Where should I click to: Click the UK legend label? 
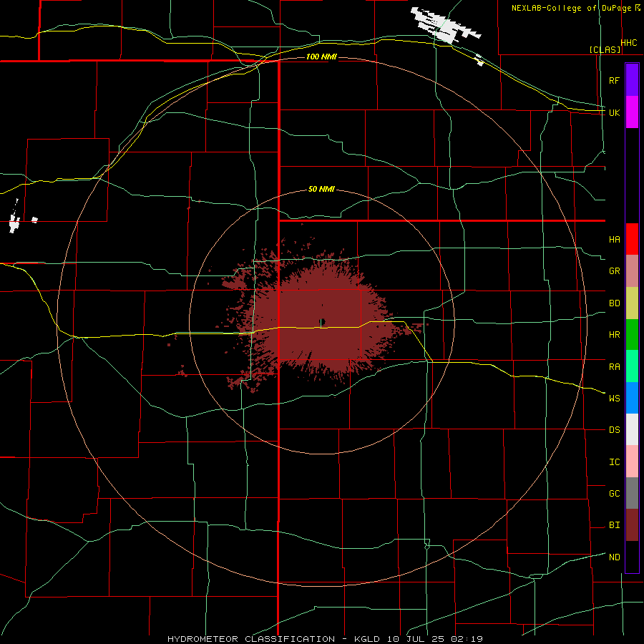coord(615,112)
